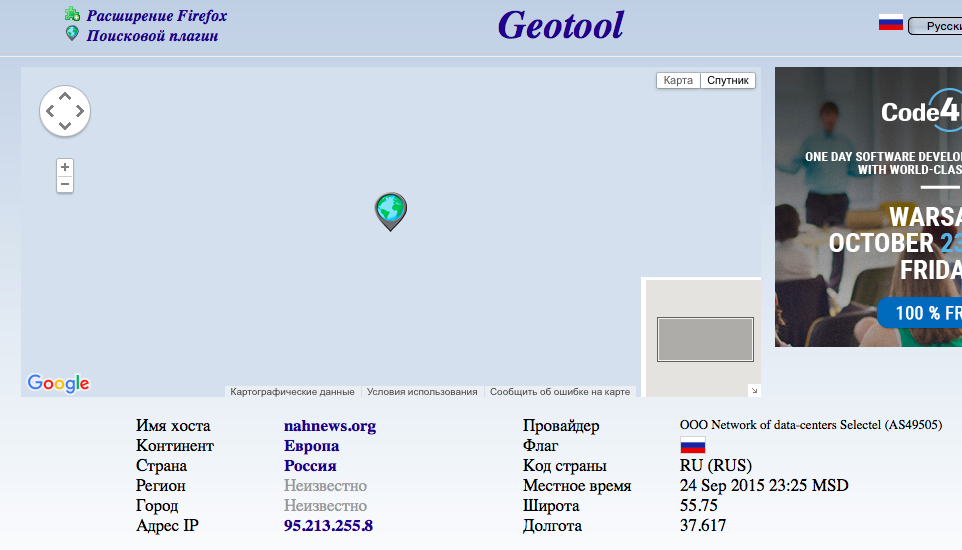Switch map to Спутник view
Image resolution: width=962 pixels, height=550 pixels.
(728, 80)
